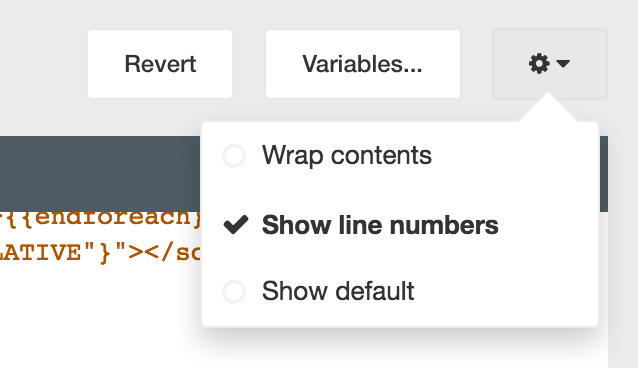
Task: Click the gear settings icon
Action: point(539,64)
